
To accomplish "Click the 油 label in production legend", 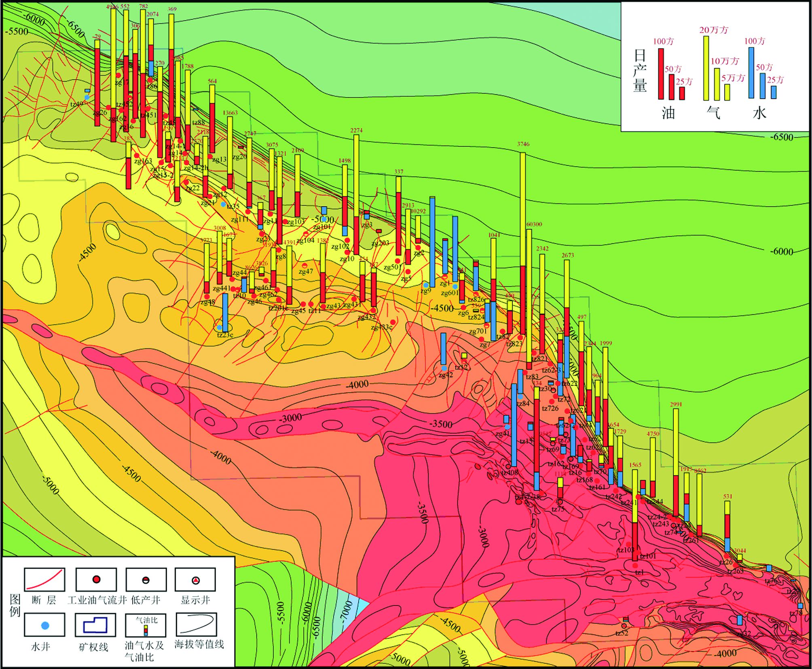I will pyautogui.click(x=668, y=113).
